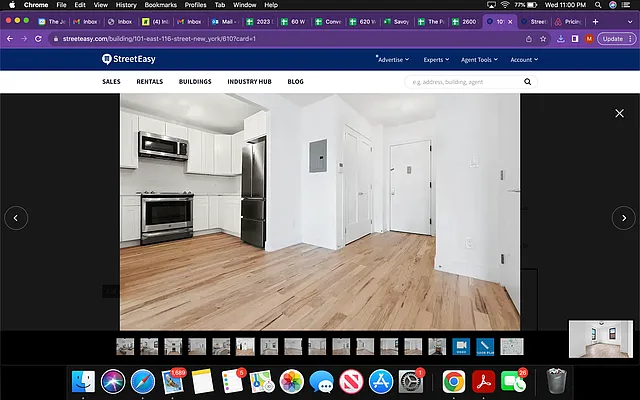
Task: Open the Account dropdown menu
Action: pyautogui.click(x=523, y=59)
